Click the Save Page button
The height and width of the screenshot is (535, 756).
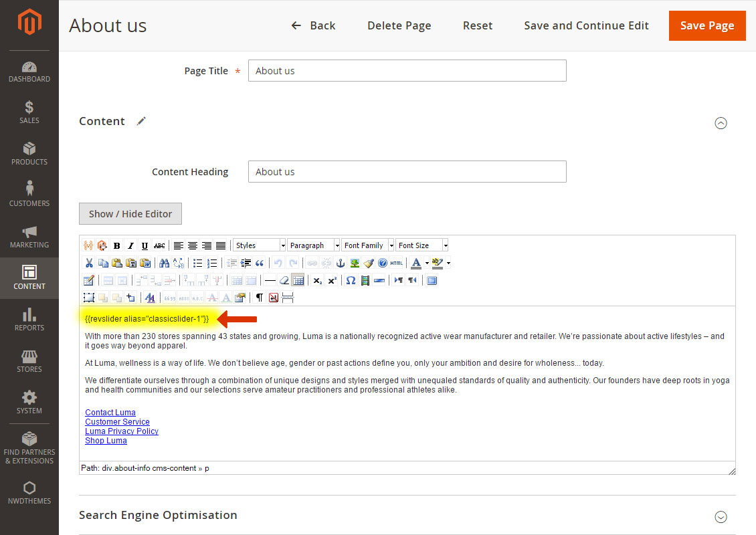(x=707, y=25)
